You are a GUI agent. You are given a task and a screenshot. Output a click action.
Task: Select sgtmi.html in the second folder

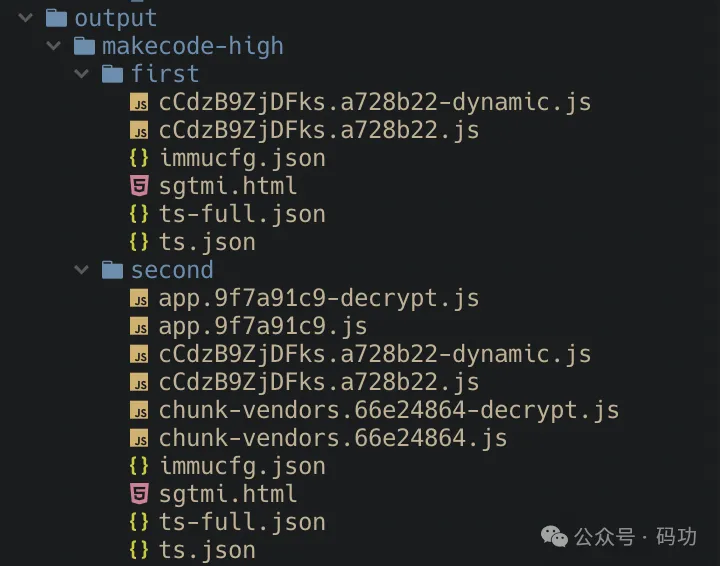tap(228, 494)
